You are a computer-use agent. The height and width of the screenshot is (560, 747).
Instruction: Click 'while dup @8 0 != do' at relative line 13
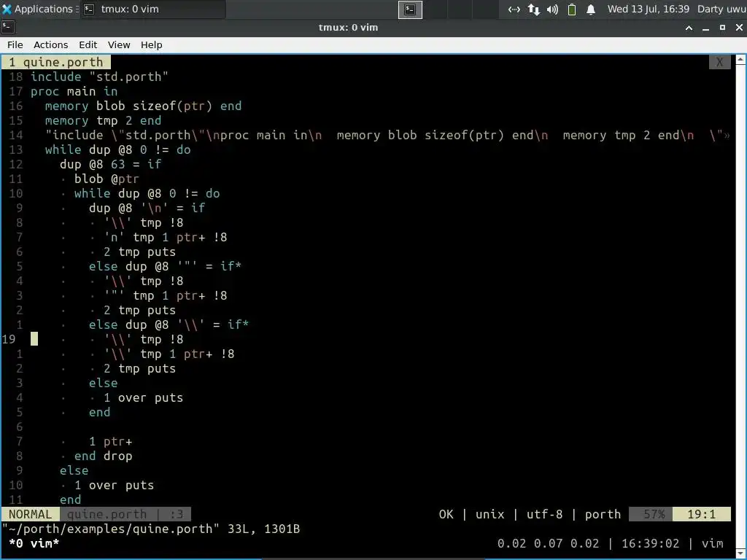click(x=117, y=149)
